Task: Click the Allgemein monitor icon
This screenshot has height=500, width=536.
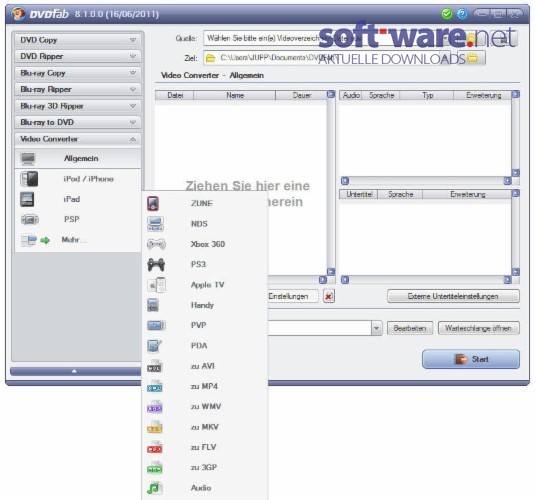Action: point(28,159)
